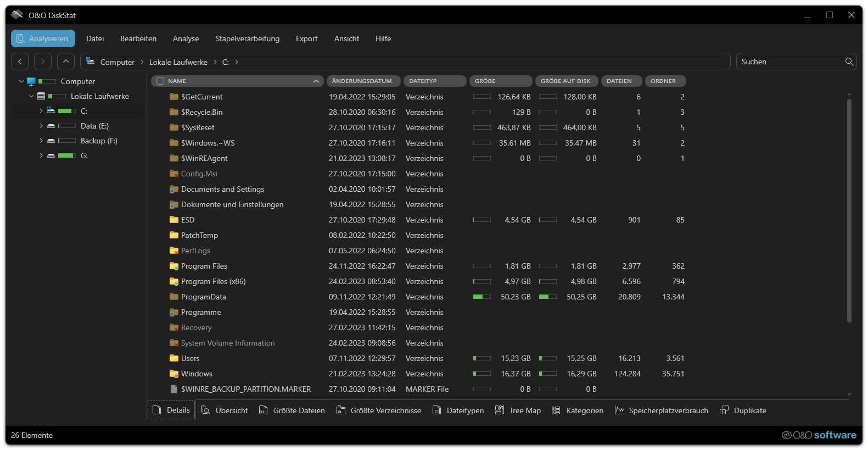Viewport: 868px width, 450px height.
Task: Switch to the Kategorien tab
Action: pyautogui.click(x=578, y=410)
